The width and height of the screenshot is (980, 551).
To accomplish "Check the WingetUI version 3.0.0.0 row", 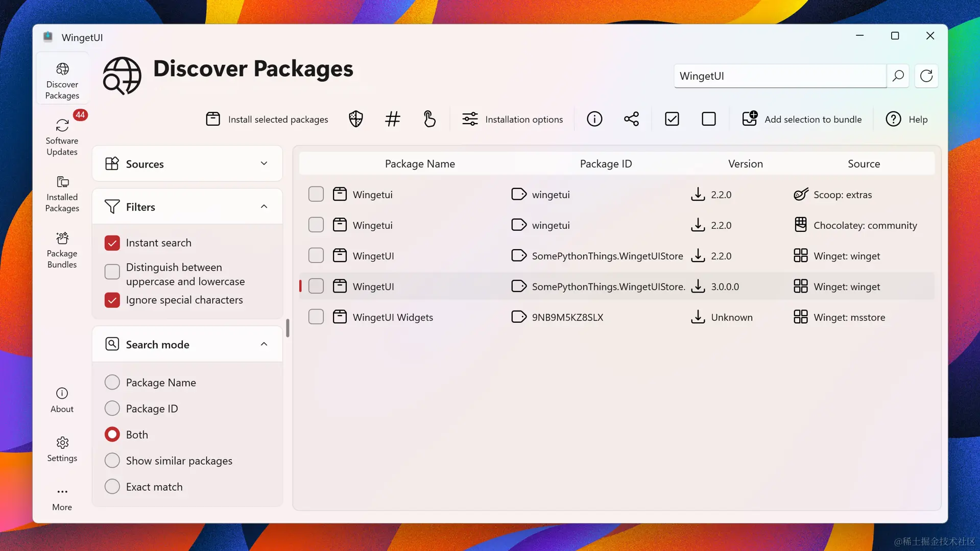I will tap(316, 286).
